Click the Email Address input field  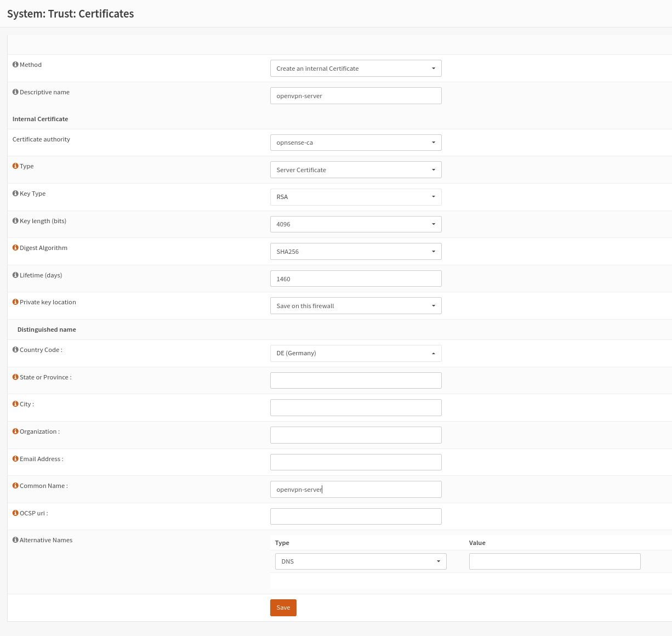coord(356,462)
